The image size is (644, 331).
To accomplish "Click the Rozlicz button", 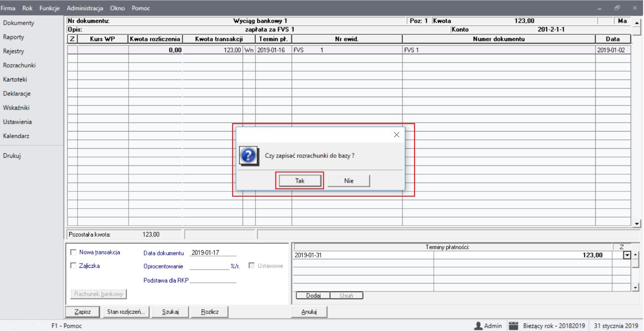I will [x=209, y=312].
